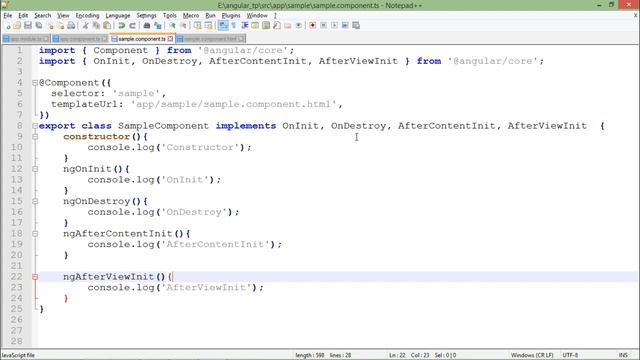This screenshot has width=640, height=360.
Task: Start macro recording with the red Record icon
Action: pos(313,25)
